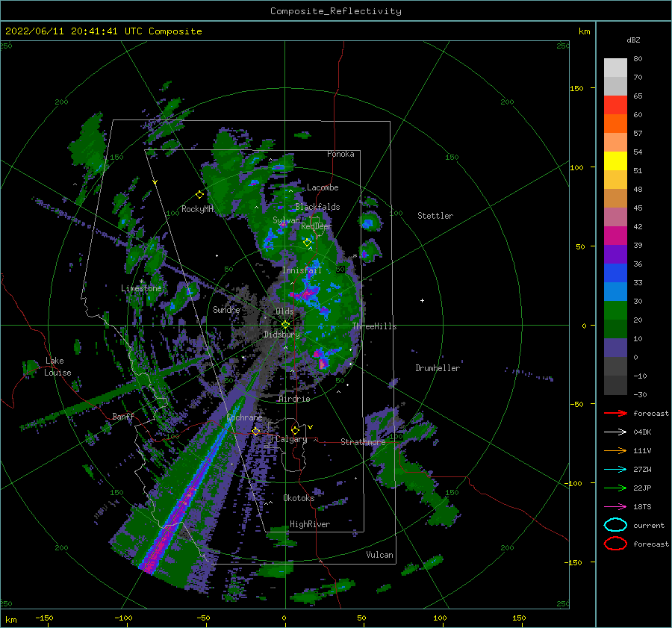
Task: Click the cyan 27ZW arrow in legend
Action: (615, 470)
